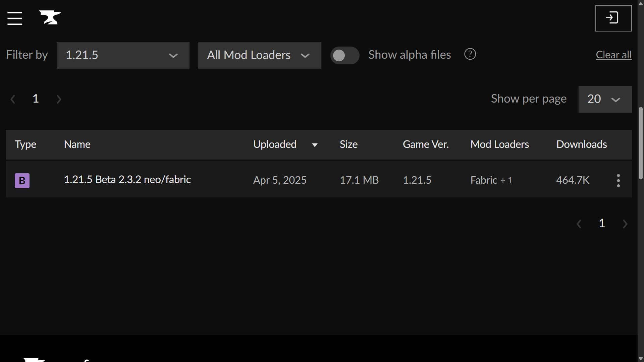Screen dimensions: 644x362
Task: Expand the All Mod Loaders dropdown
Action: click(x=259, y=55)
